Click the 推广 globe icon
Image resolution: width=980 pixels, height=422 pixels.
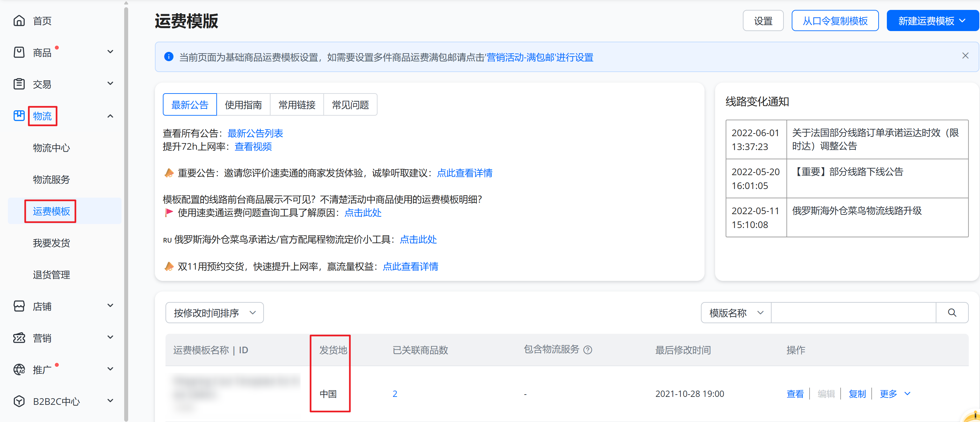pyautogui.click(x=18, y=369)
